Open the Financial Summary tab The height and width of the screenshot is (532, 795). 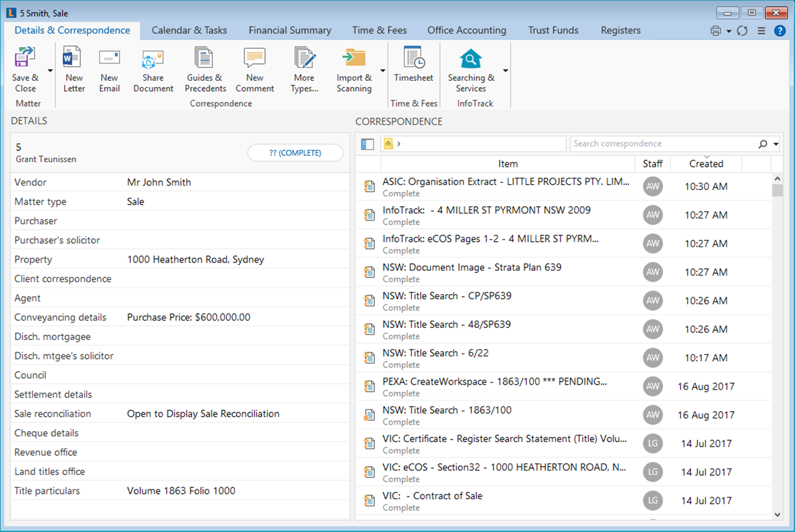coord(290,30)
